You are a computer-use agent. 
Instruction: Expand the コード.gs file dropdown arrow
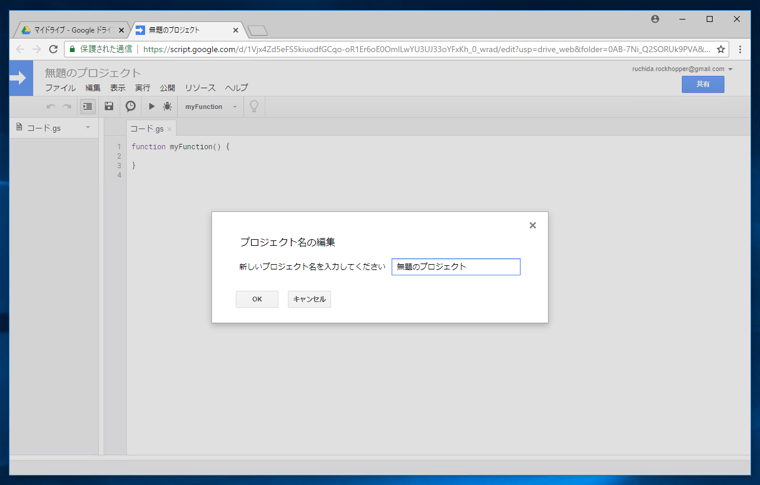tap(88, 127)
